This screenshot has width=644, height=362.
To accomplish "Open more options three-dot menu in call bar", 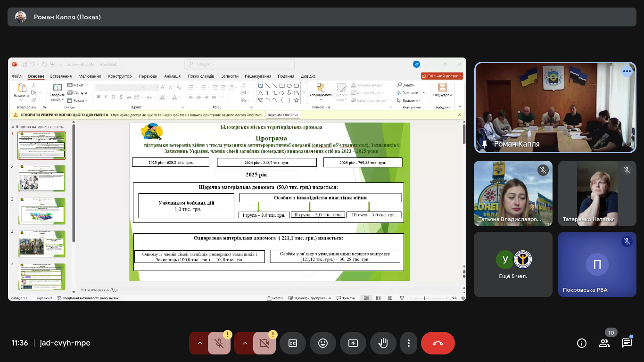I will [409, 343].
